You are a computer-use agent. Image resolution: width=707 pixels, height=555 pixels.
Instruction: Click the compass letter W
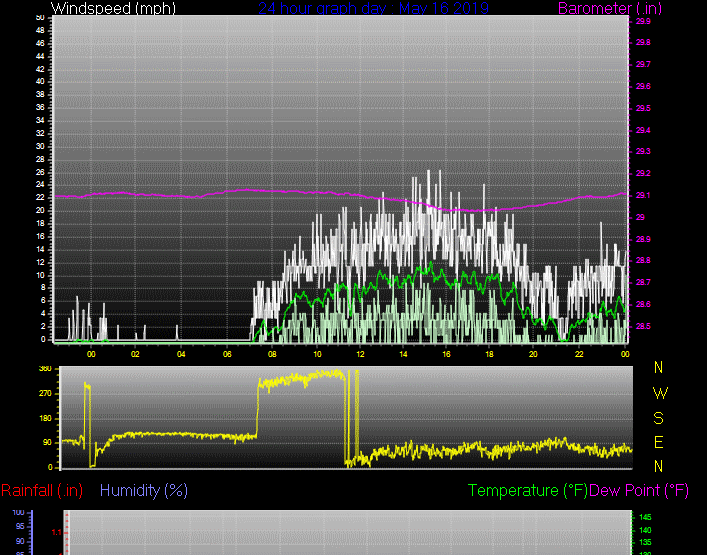[x=660, y=394]
